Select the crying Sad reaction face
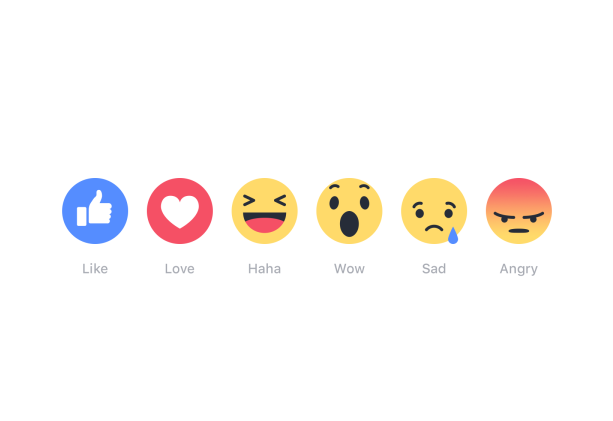The height and width of the screenshot is (421, 613). pyautogui.click(x=434, y=211)
